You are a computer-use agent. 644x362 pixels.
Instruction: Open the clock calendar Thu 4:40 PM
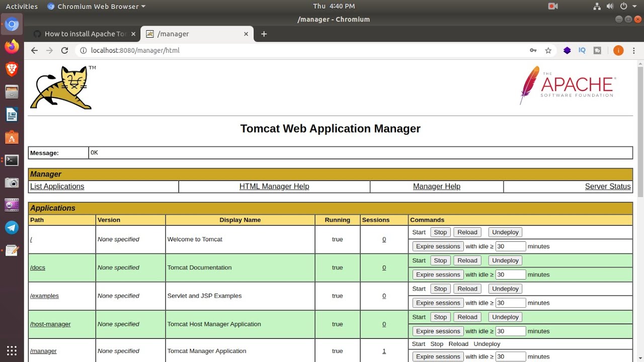coord(334,6)
